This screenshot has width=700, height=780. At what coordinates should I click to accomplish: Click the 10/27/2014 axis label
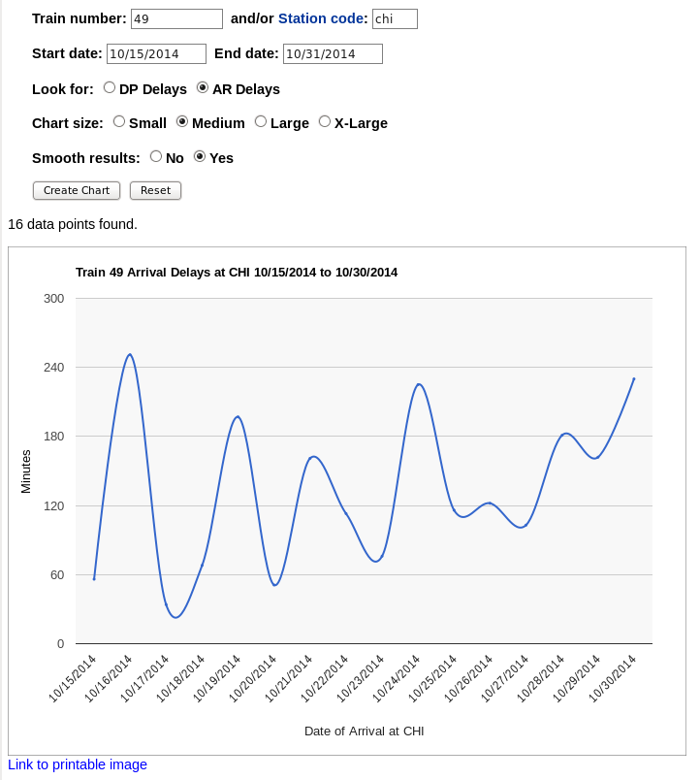pyautogui.click(x=504, y=678)
